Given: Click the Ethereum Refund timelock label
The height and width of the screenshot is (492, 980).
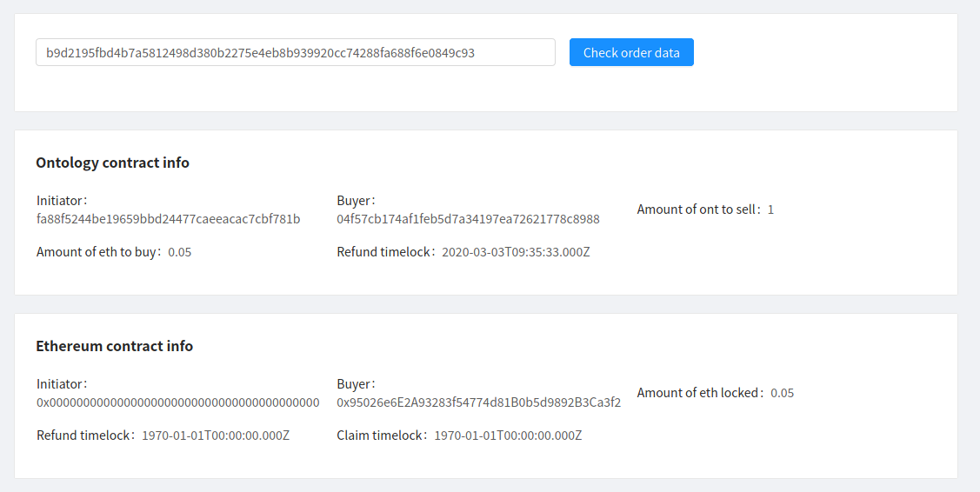Looking at the screenshot, I should tap(85, 435).
